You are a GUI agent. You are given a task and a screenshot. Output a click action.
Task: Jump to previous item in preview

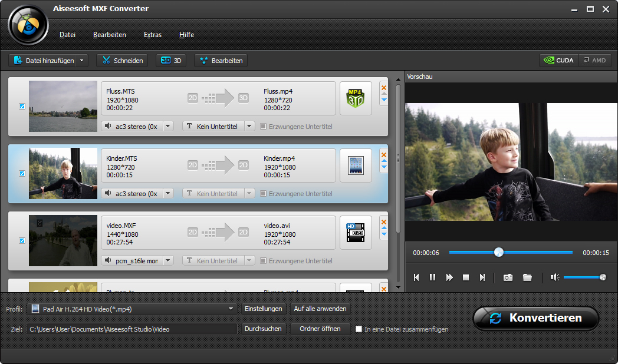(x=416, y=277)
